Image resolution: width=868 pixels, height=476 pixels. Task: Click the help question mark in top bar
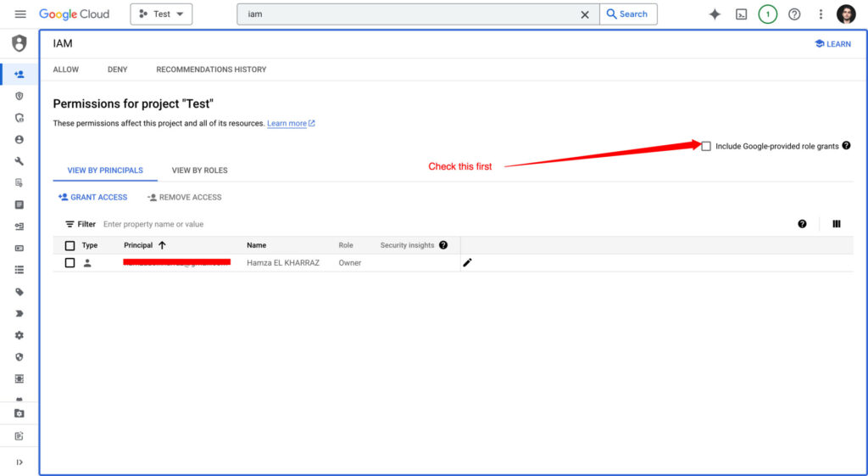click(x=794, y=14)
